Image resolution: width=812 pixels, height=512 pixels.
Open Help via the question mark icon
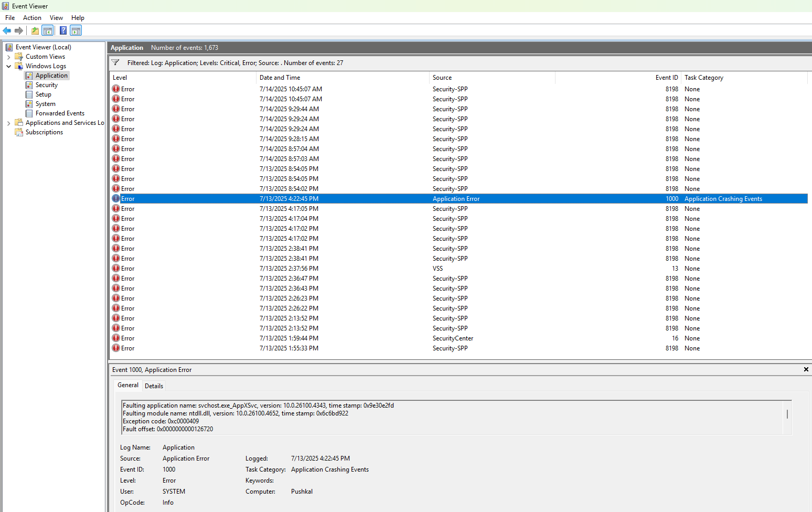coord(63,30)
